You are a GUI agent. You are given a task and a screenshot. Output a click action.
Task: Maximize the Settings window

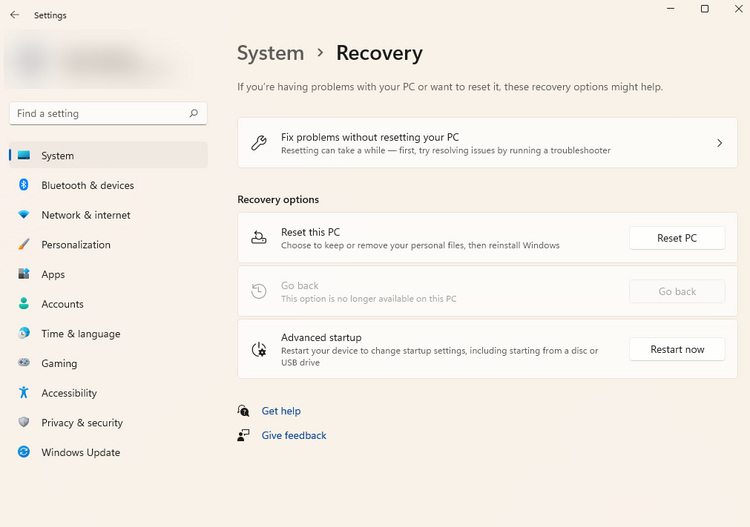point(705,9)
